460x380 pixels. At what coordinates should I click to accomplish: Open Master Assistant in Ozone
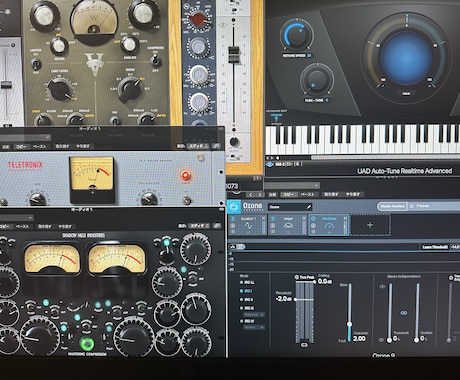pyautogui.click(x=392, y=206)
